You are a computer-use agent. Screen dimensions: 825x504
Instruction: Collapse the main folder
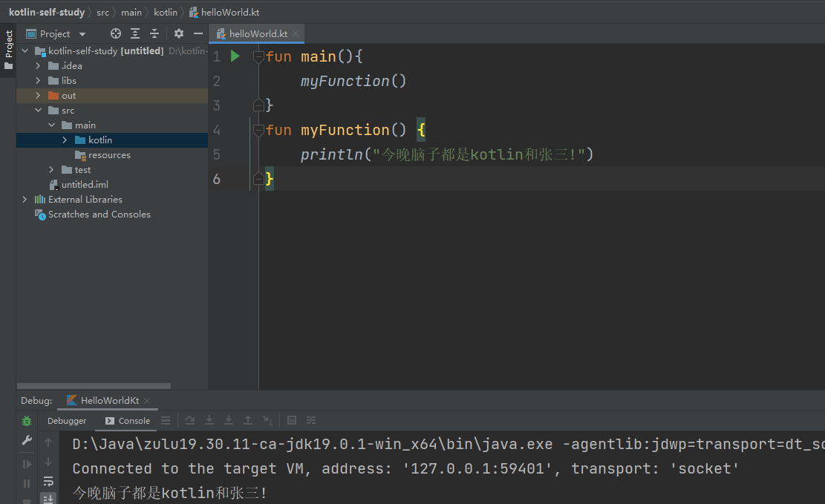tap(51, 125)
